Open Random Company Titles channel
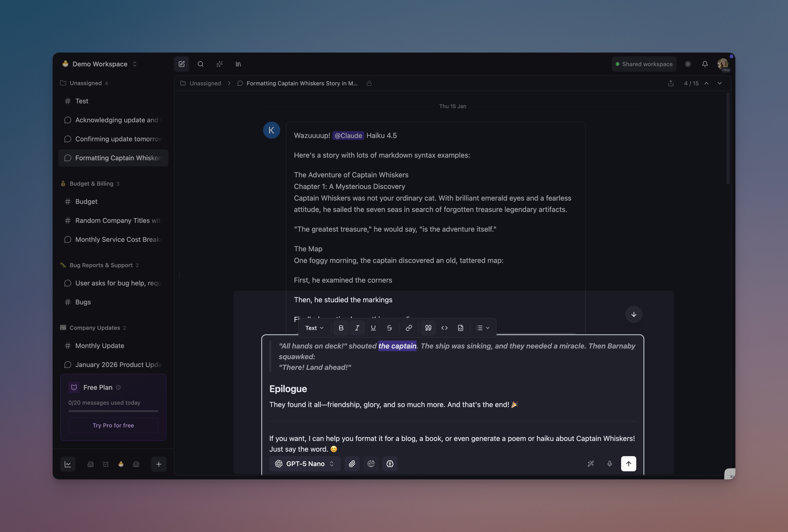 tap(113, 220)
